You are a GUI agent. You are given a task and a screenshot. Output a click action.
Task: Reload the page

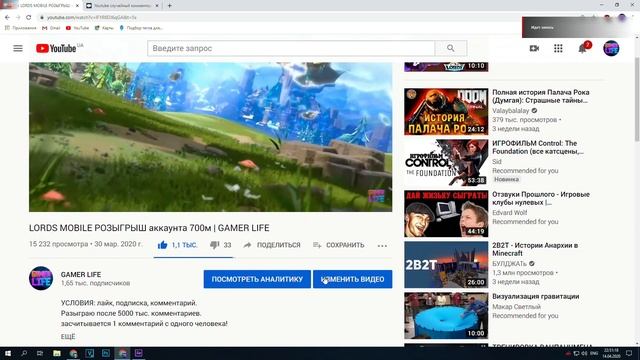coord(29,18)
